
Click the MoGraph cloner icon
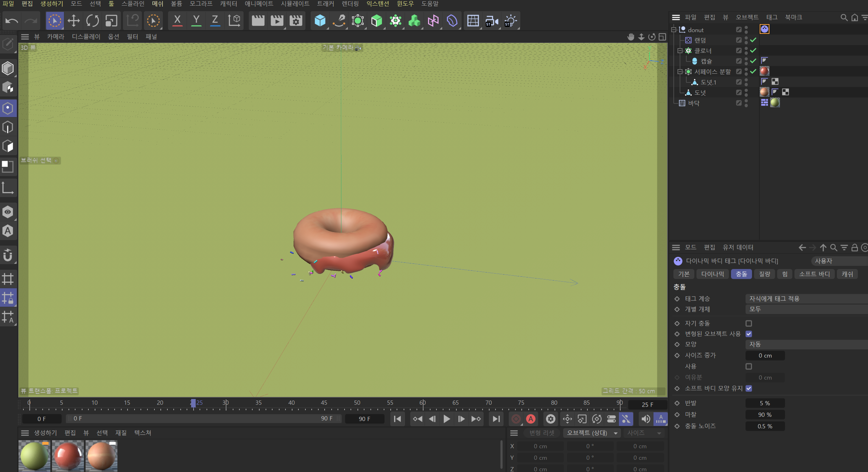click(x=396, y=21)
